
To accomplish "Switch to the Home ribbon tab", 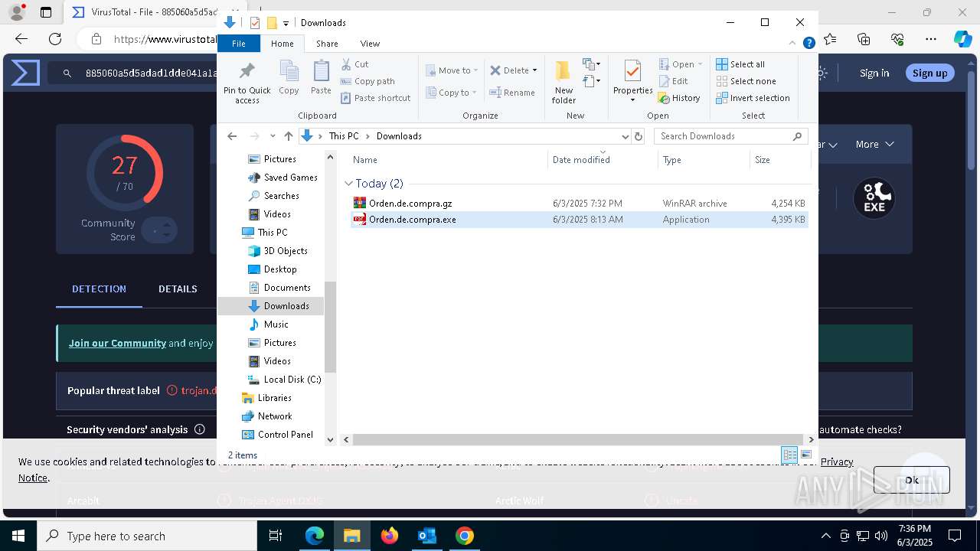I will point(282,44).
